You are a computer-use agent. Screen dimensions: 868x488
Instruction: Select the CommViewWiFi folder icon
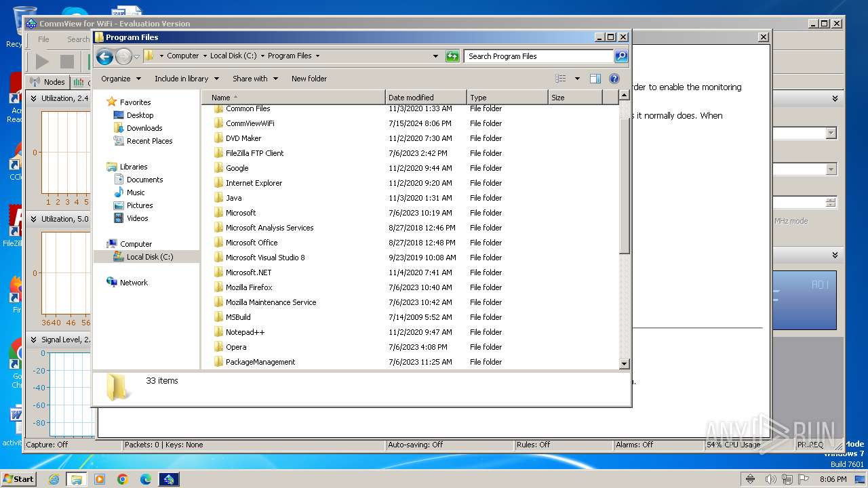coord(218,123)
